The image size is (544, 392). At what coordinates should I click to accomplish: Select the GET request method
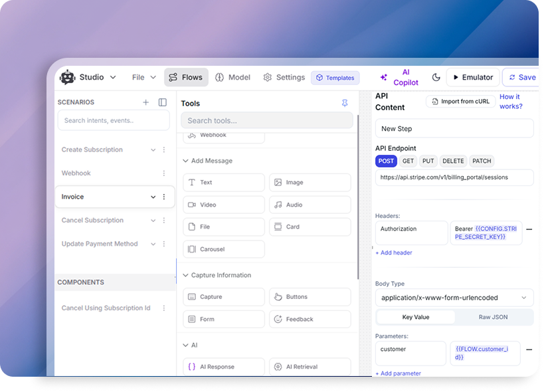[407, 161]
